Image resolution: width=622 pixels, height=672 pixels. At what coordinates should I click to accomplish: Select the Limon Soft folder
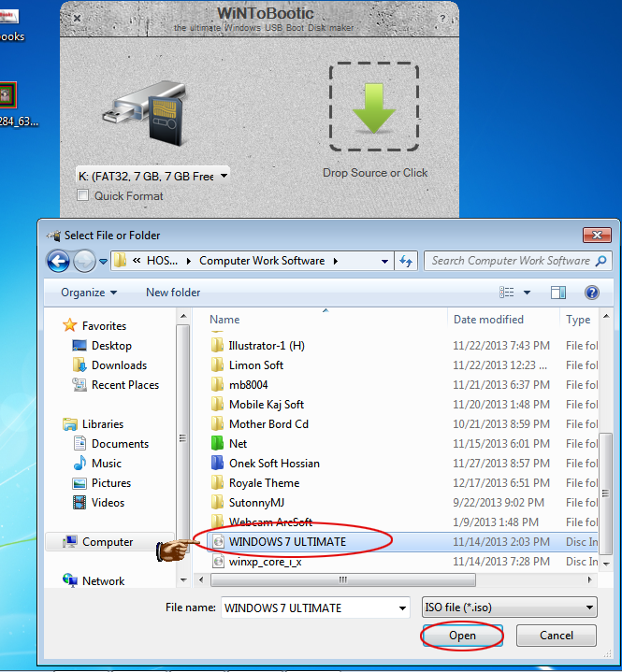[x=256, y=365]
